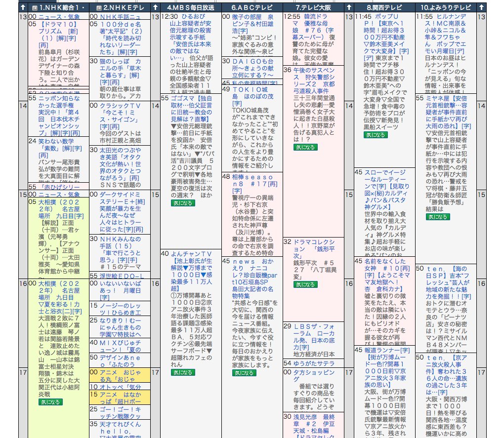Screen dimensions: 504x438
Task: Click 気になる button under ドラマコレクション 銭形平次
Action: coord(305,284)
